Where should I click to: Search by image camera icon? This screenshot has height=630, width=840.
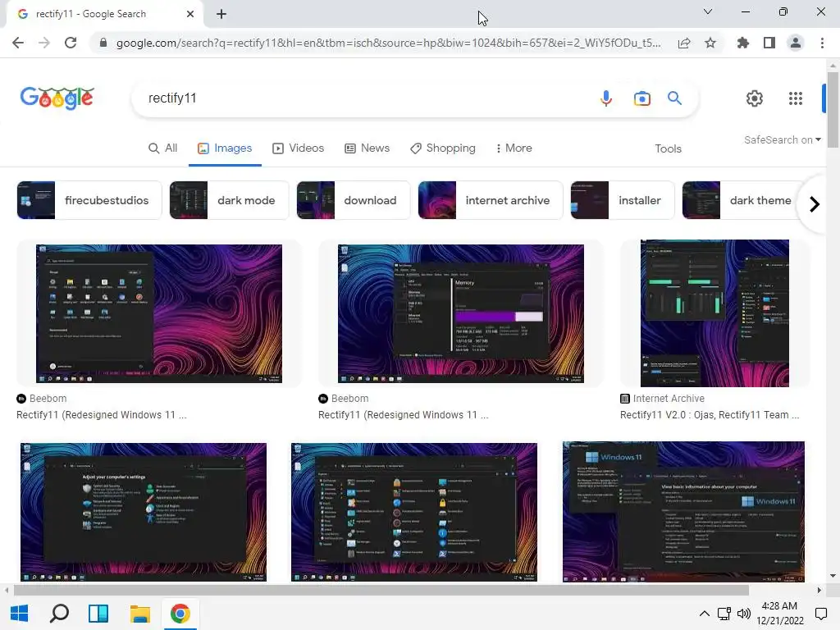[641, 98]
